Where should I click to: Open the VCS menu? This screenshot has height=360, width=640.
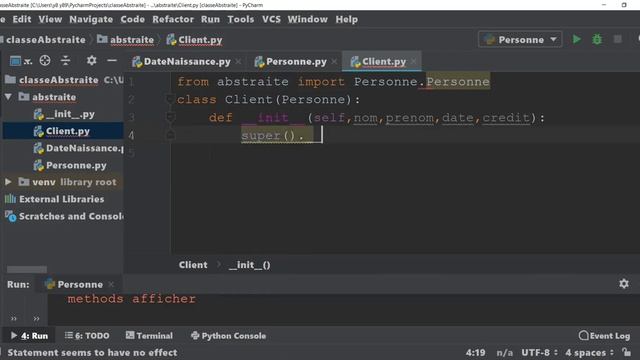point(271,19)
